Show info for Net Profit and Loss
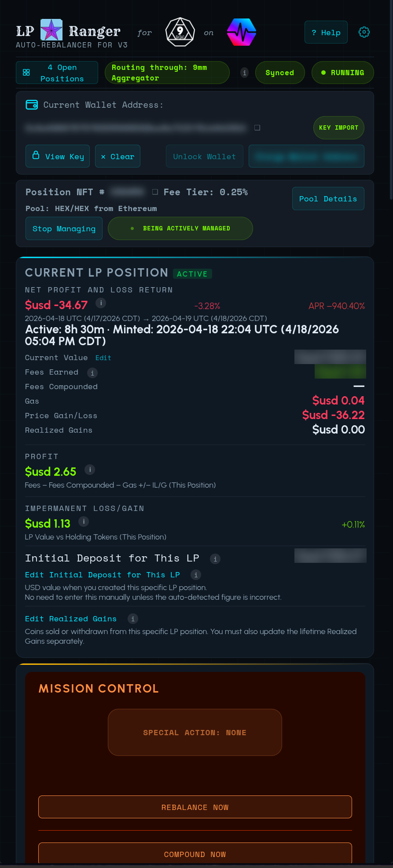Screen dimensions: 393x868 pyautogui.click(x=101, y=303)
